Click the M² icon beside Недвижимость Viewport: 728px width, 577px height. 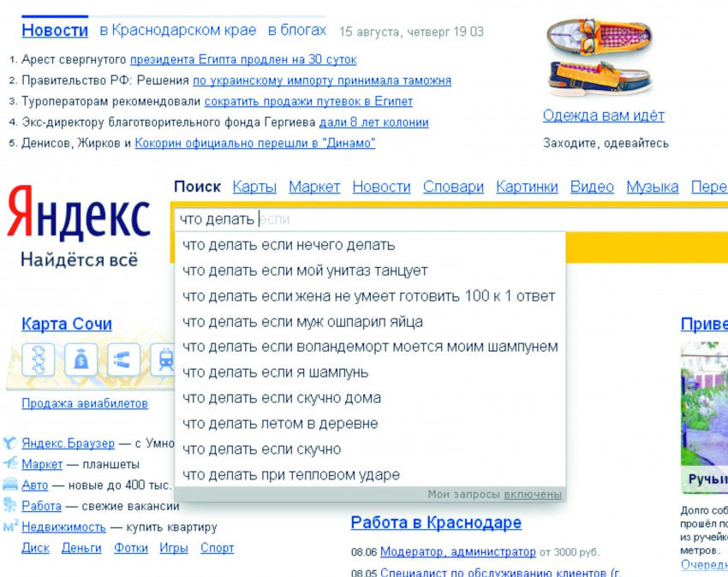pyautogui.click(x=10, y=526)
